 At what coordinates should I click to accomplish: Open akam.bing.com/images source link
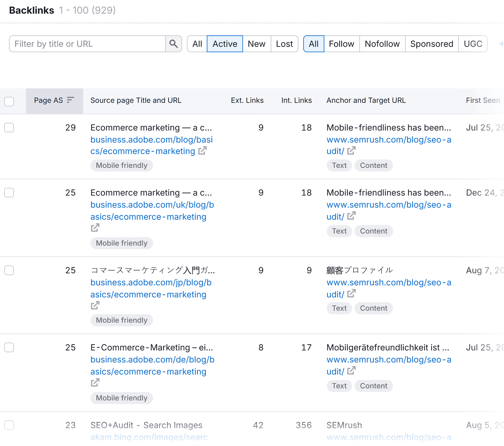click(x=149, y=437)
